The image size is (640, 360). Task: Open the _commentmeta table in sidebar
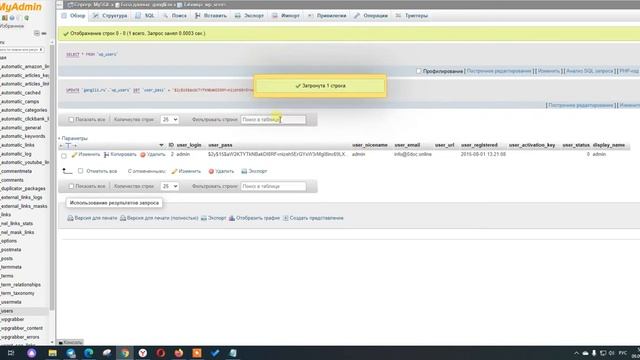(x=16, y=171)
